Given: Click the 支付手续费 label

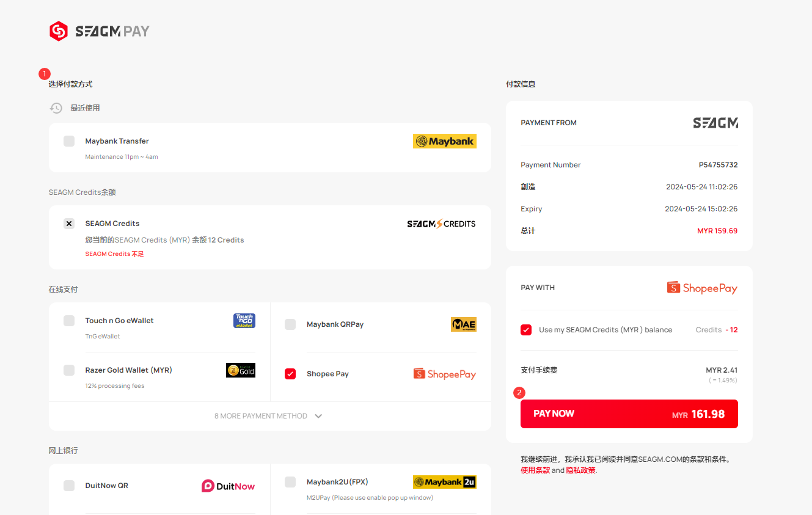Looking at the screenshot, I should point(539,370).
